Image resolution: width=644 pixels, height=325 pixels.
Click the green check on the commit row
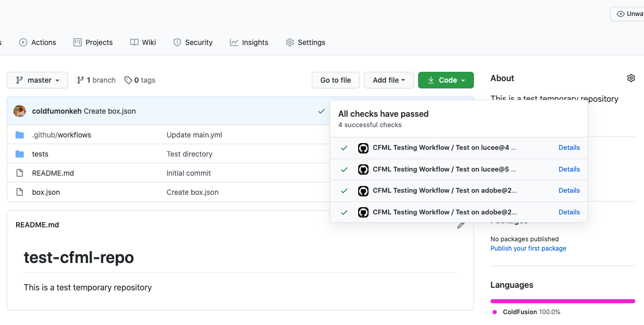point(321,111)
